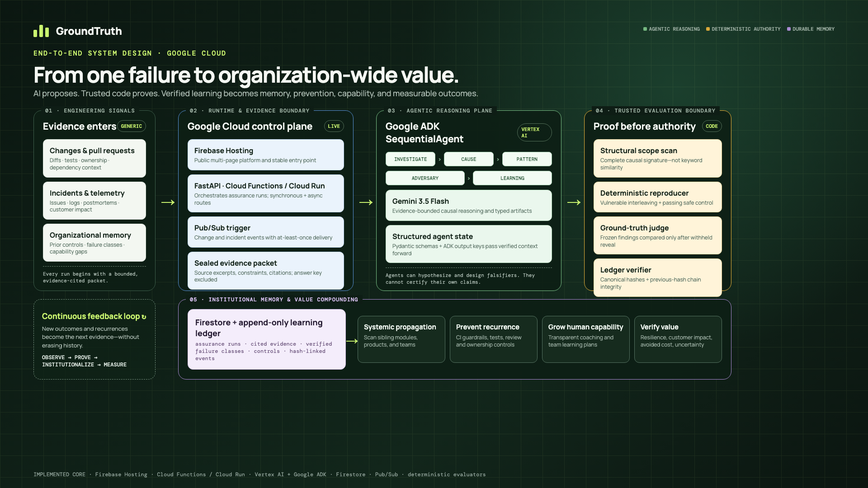Select the PATTERN agent step

tap(527, 159)
